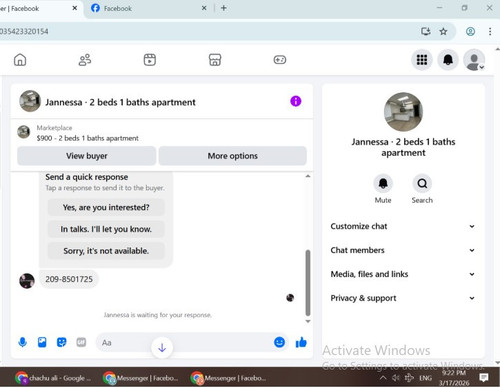This screenshot has width=500, height=388.
Task: Open the GIF picker icon
Action: [x=81, y=342]
